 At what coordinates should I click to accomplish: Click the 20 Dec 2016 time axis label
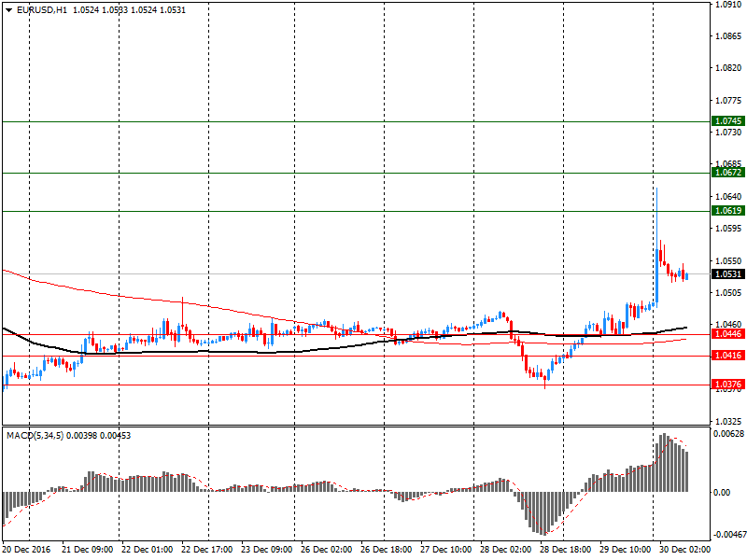point(26,550)
